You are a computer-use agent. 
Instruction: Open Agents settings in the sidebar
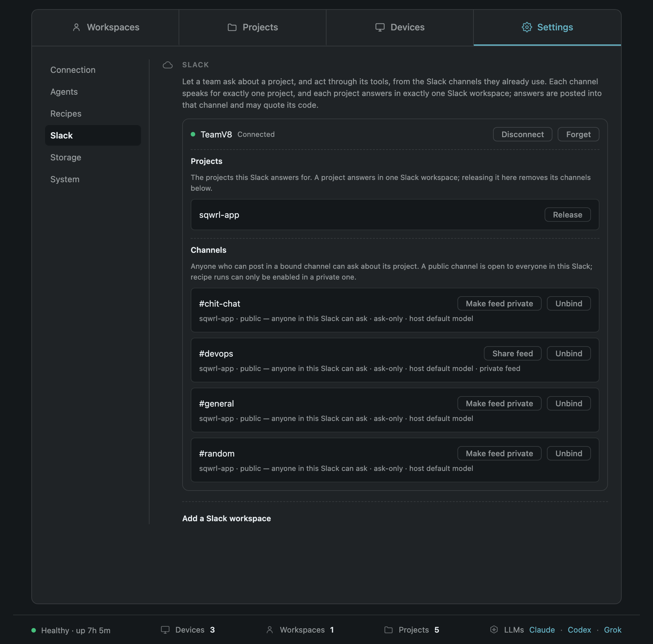93,92
